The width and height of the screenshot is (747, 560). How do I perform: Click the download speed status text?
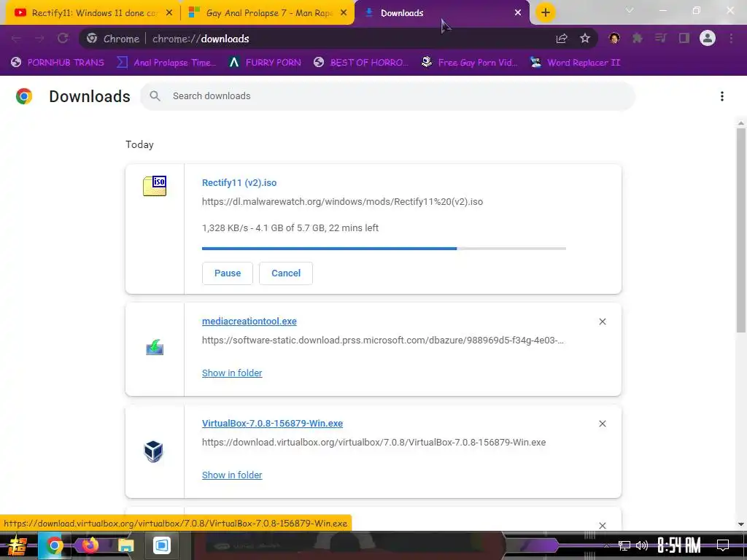(290, 228)
